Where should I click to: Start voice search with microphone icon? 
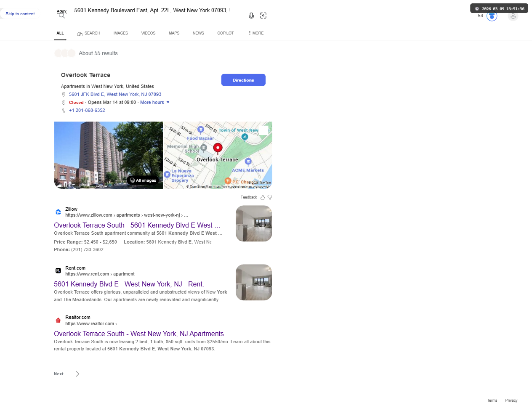251,16
